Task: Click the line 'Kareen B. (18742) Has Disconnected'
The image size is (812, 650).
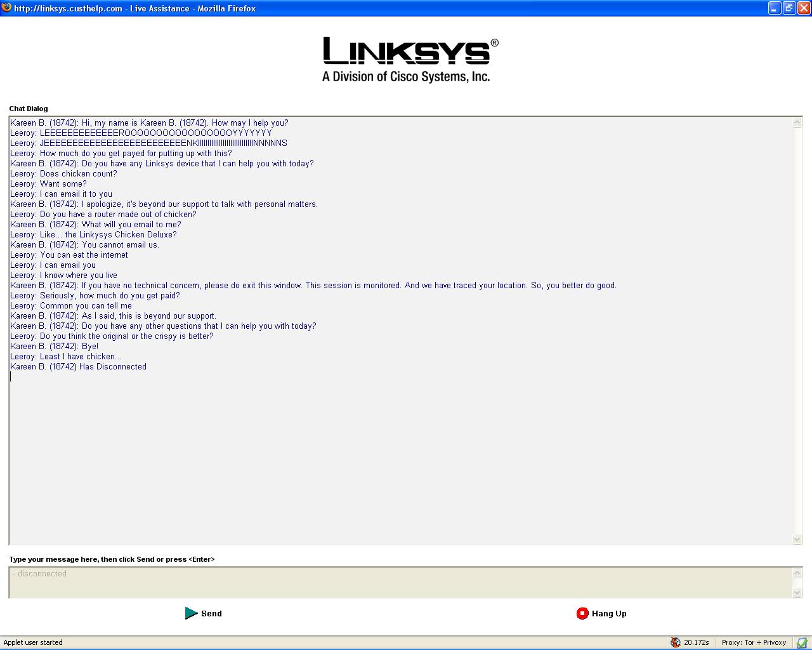Action: tap(78, 366)
